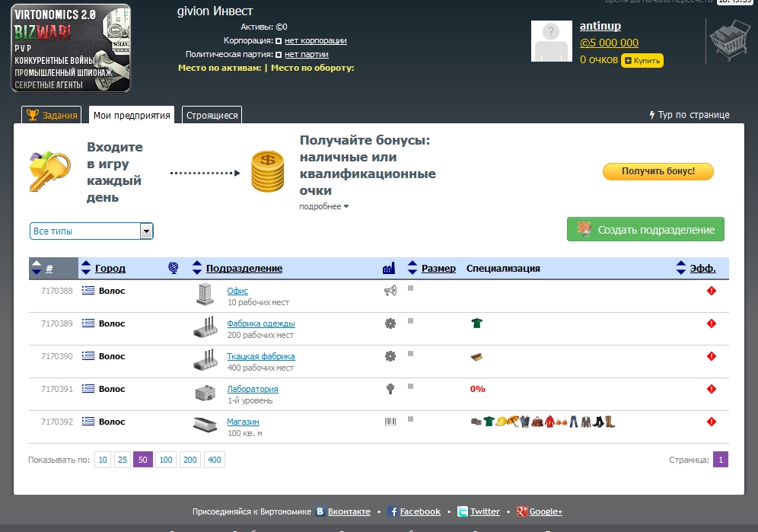Click the shopping cart icon in header

pos(728,40)
